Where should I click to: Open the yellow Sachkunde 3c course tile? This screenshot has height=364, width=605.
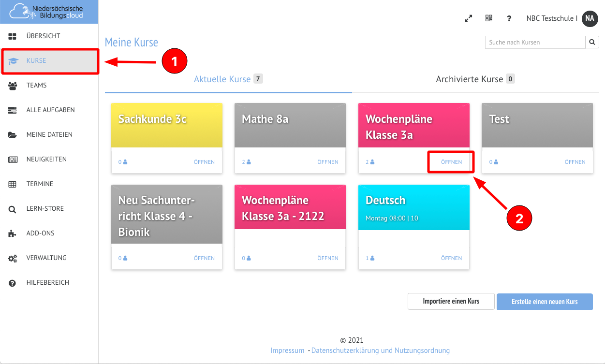(166, 125)
